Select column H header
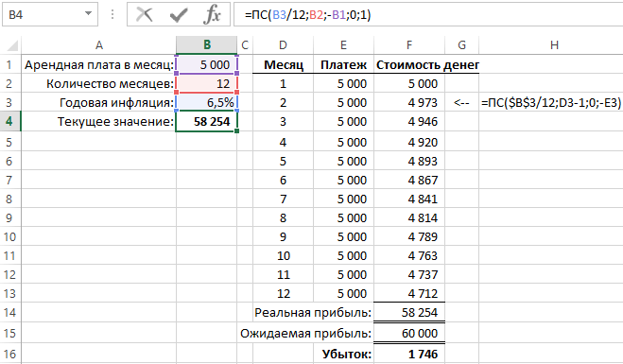Screen dimensions: 623x364 [554, 44]
